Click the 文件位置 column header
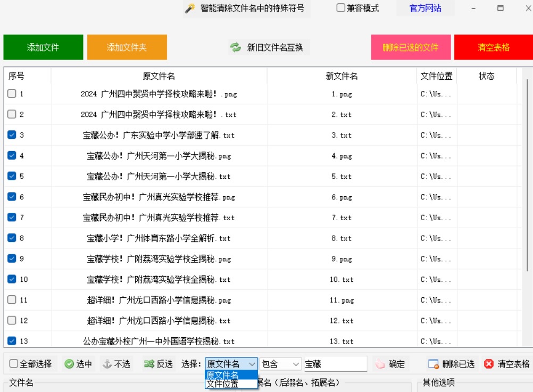The height and width of the screenshot is (392, 533). click(x=437, y=76)
